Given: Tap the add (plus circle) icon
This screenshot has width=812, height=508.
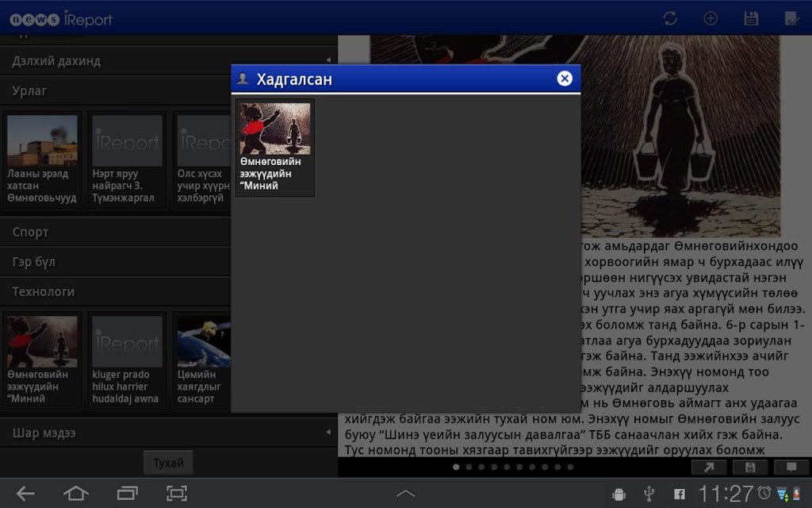Looking at the screenshot, I should pyautogui.click(x=710, y=19).
